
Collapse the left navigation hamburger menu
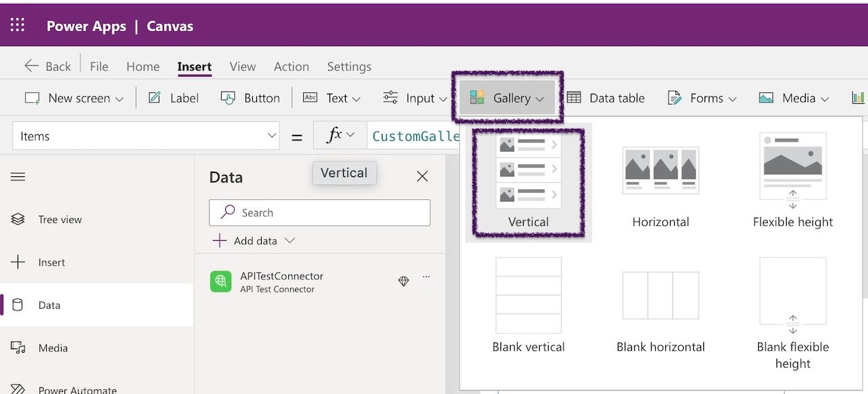click(18, 177)
